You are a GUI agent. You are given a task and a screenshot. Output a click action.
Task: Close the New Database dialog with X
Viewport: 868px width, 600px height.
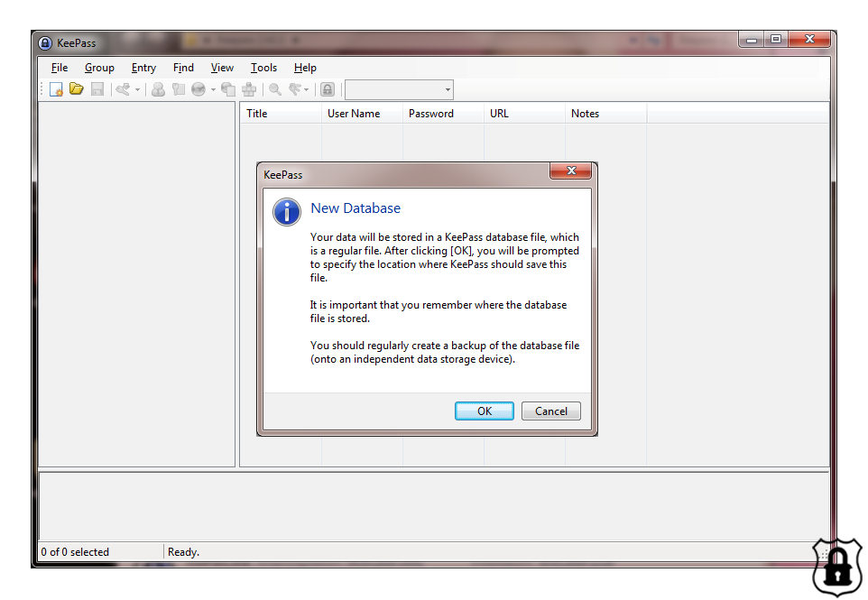tap(571, 171)
